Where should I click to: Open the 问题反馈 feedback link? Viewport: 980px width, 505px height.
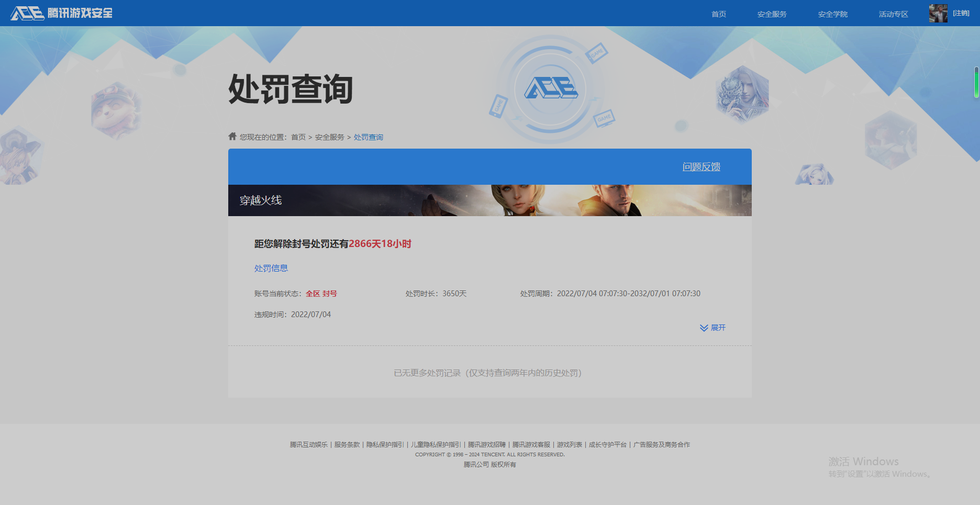tap(701, 166)
